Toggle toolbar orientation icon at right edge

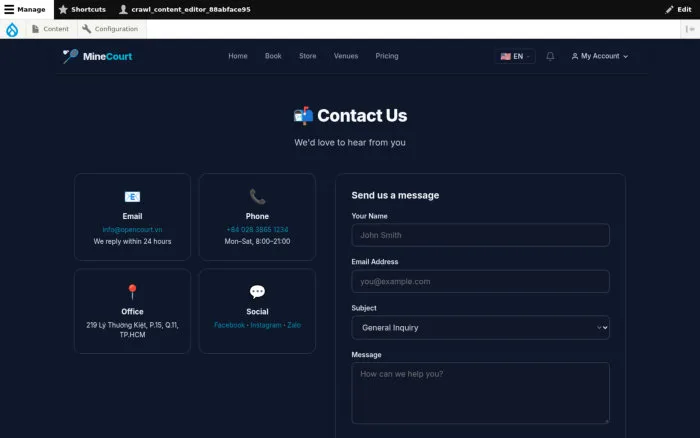click(x=690, y=29)
